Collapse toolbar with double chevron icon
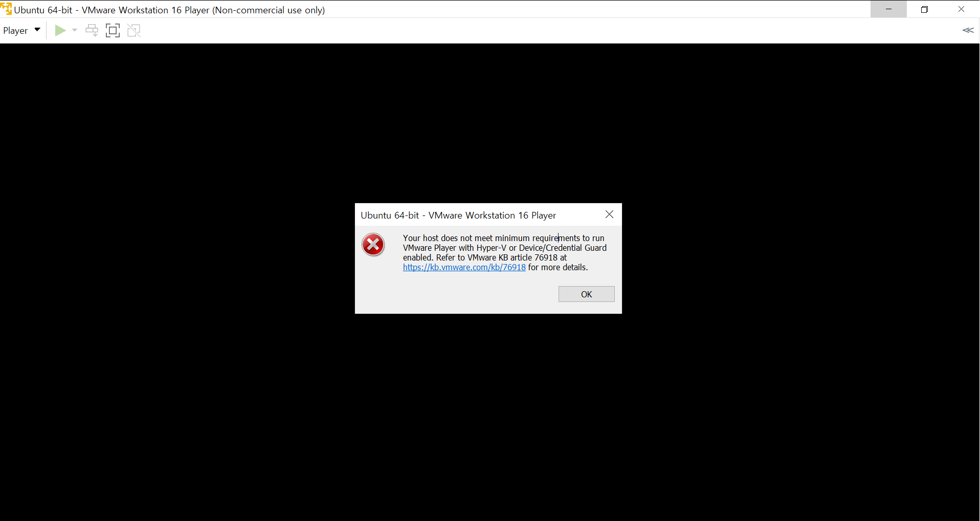Screen dimensions: 980x521 click(968, 30)
